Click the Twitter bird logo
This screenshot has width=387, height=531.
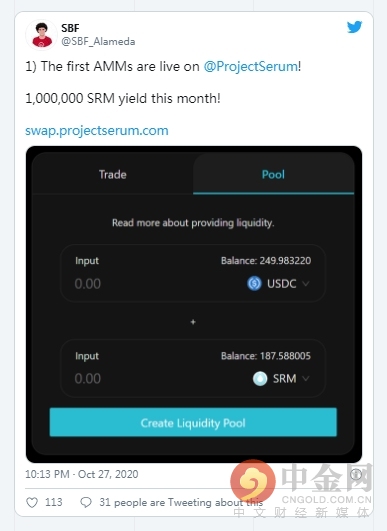pos(354,27)
